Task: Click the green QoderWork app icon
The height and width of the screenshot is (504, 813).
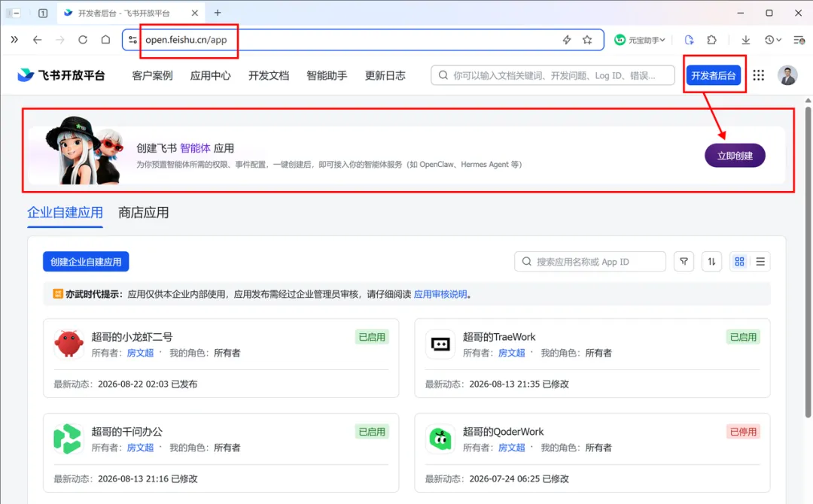Action: (440, 439)
